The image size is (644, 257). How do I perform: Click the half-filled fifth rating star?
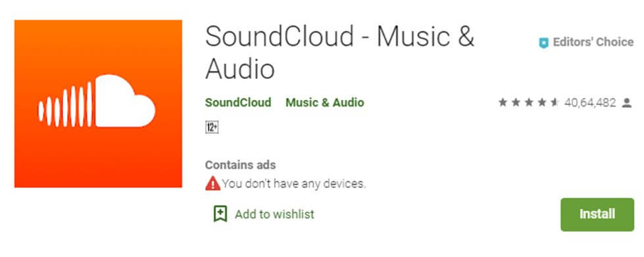[555, 103]
